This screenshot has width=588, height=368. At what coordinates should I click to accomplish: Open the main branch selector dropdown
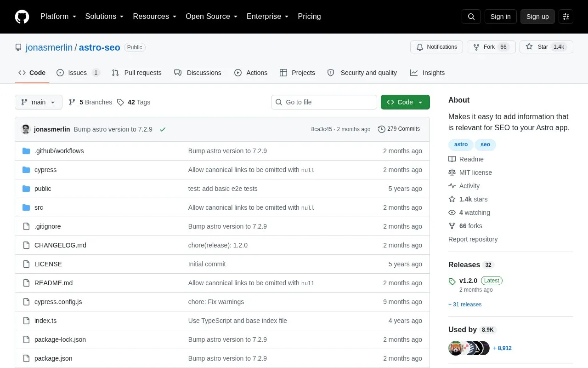click(39, 102)
